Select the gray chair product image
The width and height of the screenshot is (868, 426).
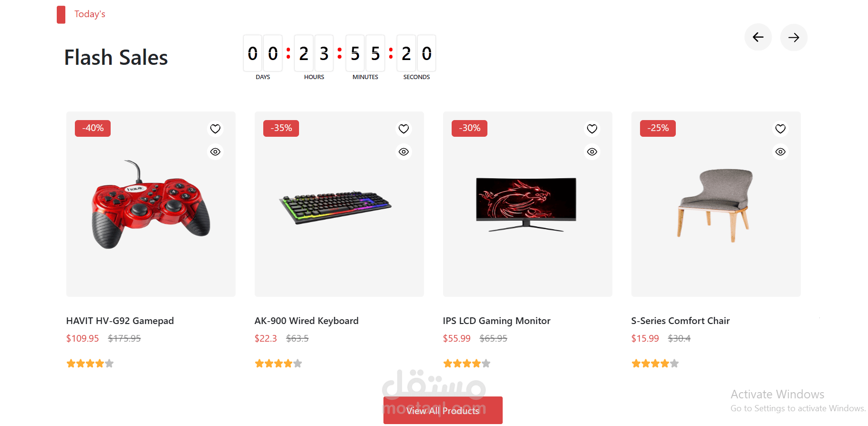[715, 205]
